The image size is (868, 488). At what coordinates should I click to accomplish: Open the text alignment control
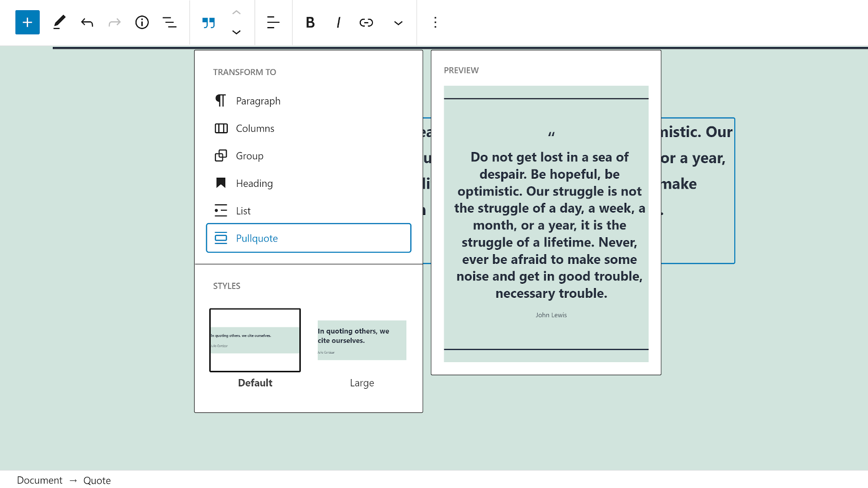(273, 22)
